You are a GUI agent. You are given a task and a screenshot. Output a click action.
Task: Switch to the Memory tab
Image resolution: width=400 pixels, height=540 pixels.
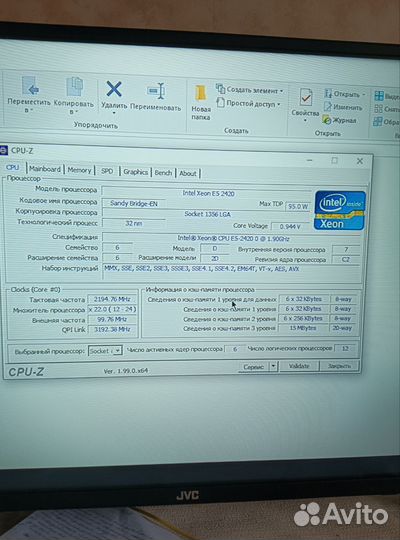click(79, 170)
